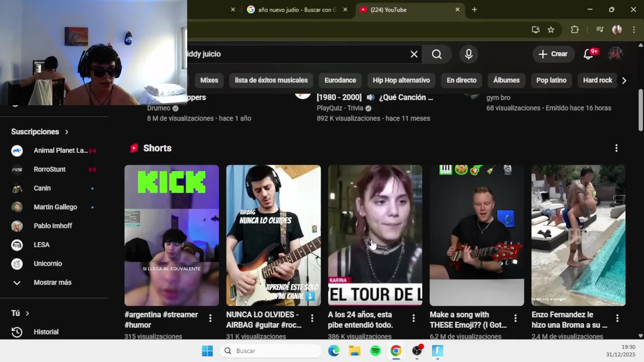Open Martin Gallego subscription channel

pyautogui.click(x=54, y=207)
